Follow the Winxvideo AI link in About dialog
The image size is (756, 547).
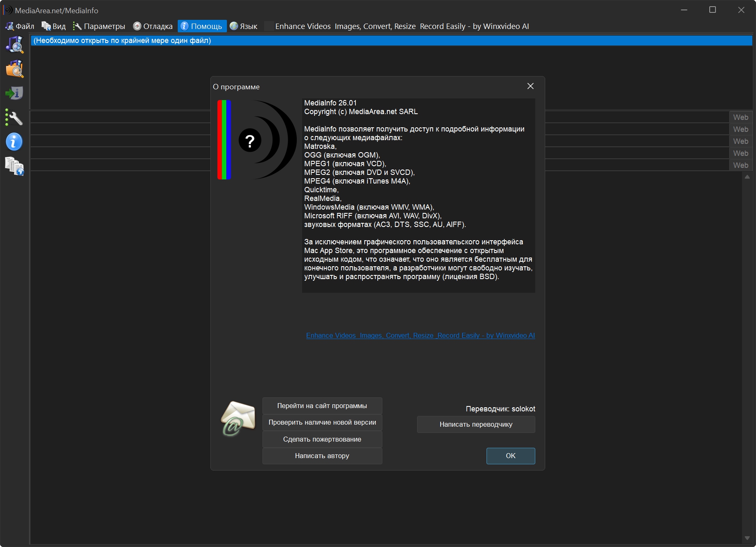click(420, 335)
